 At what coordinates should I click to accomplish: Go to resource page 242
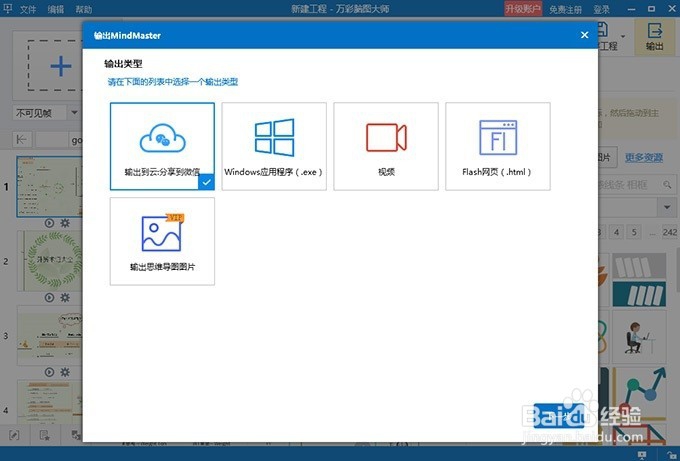click(x=670, y=232)
